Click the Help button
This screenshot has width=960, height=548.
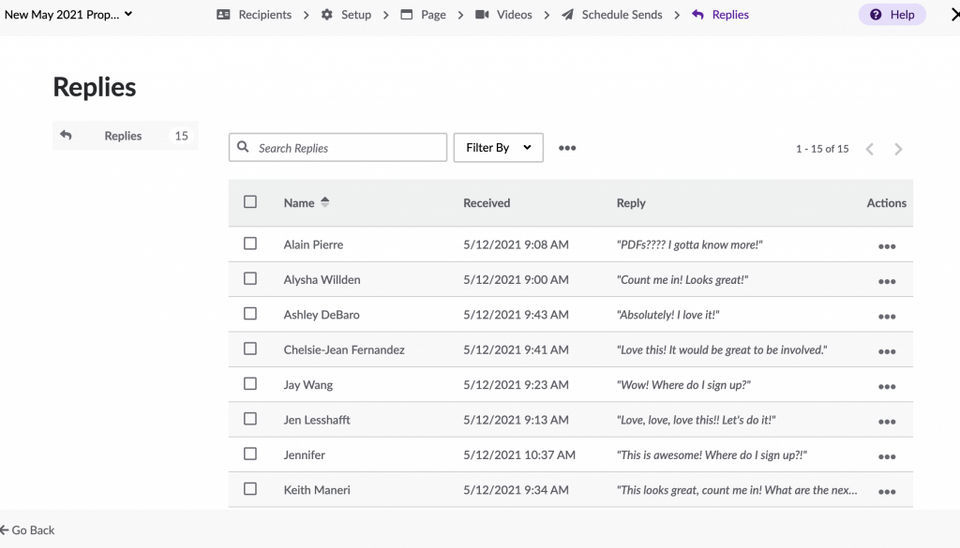coord(892,15)
